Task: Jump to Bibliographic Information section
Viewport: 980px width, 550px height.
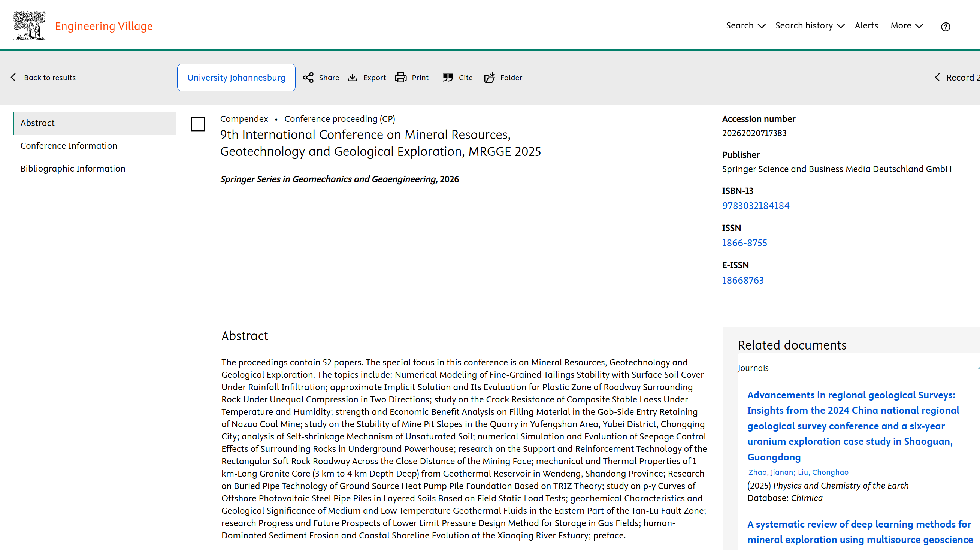Action: (73, 169)
